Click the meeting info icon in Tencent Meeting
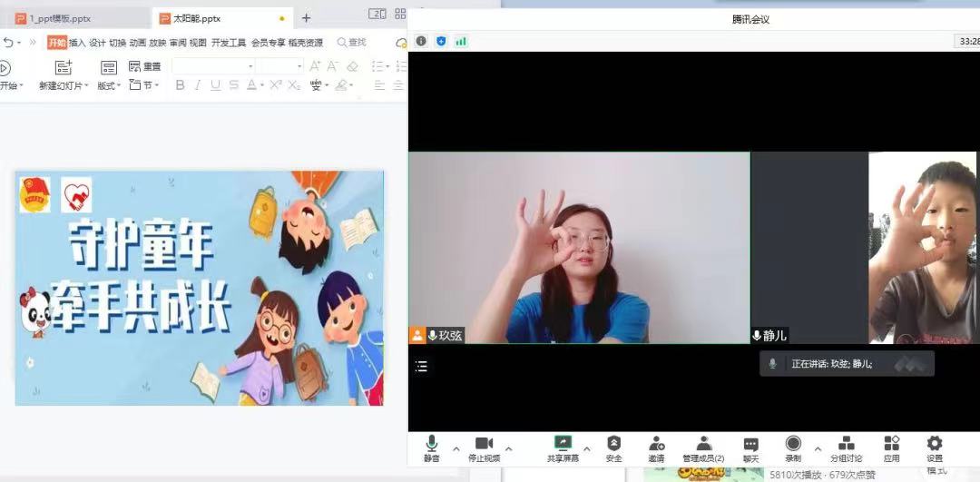Image resolution: width=980 pixels, height=482 pixels. point(421,41)
